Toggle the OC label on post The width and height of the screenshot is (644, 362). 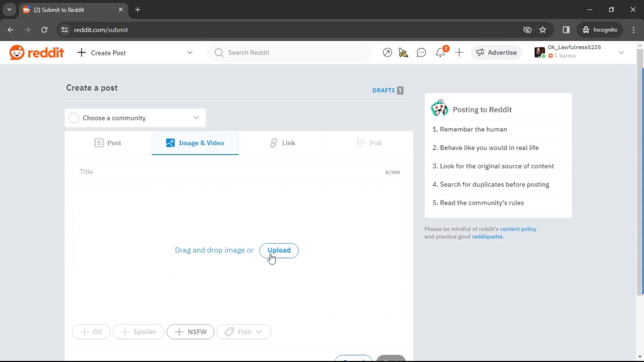click(91, 331)
